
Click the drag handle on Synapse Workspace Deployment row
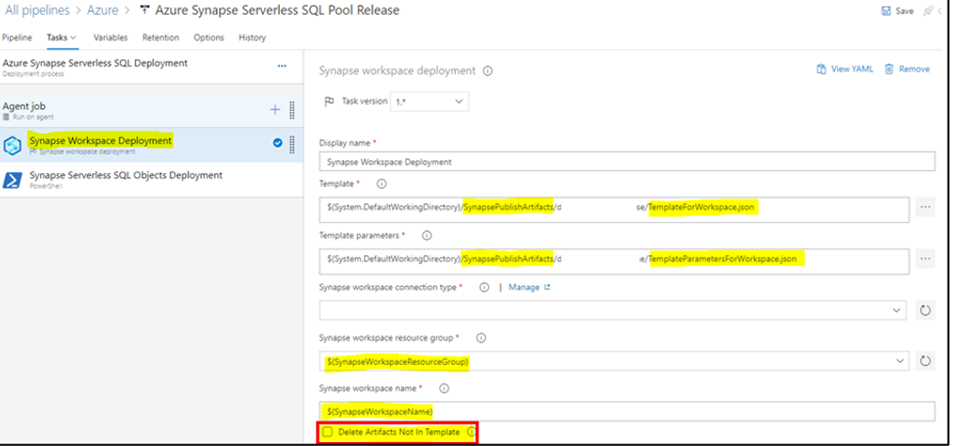coord(292,144)
